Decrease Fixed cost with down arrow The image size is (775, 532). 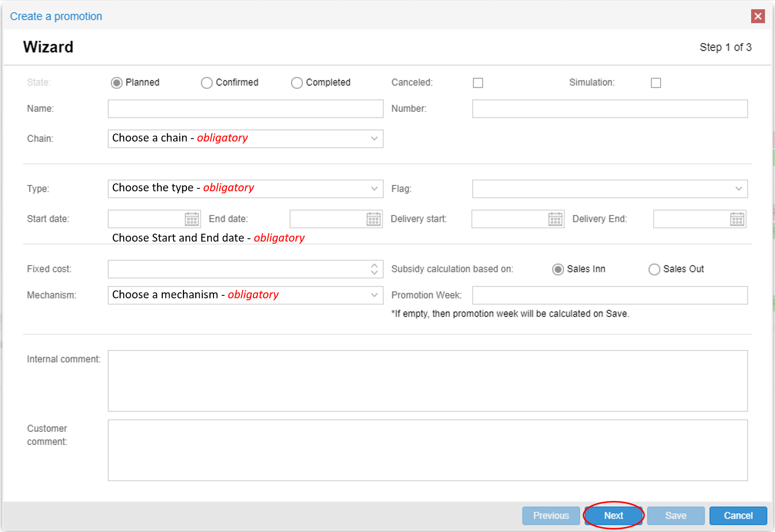tap(375, 273)
